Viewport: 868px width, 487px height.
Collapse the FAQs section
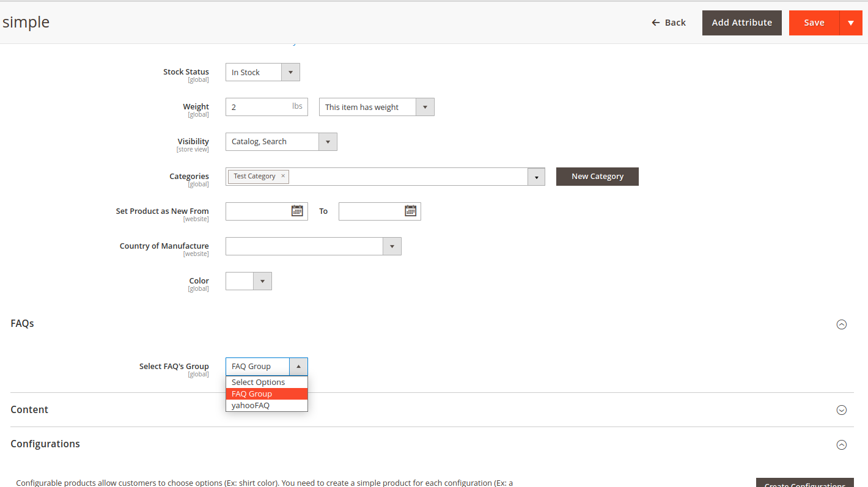pos(842,324)
